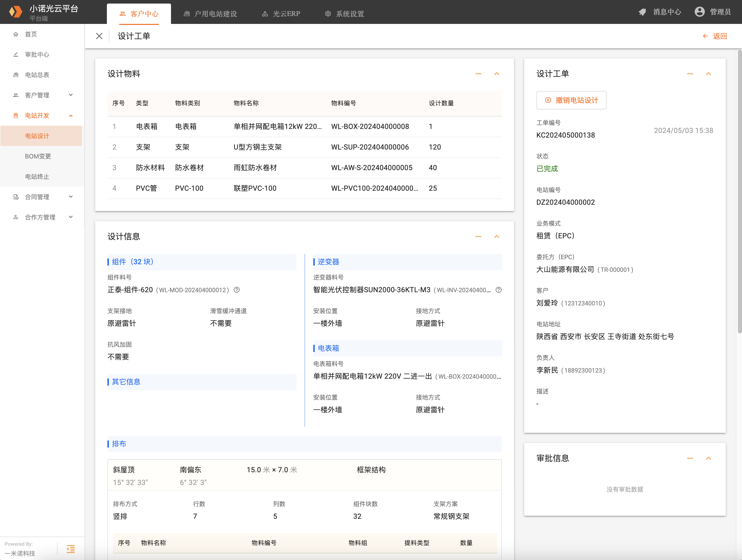Viewport: 742px width, 560px height.
Task: Minimize the 审批信息 card with dash icon
Action: click(690, 458)
